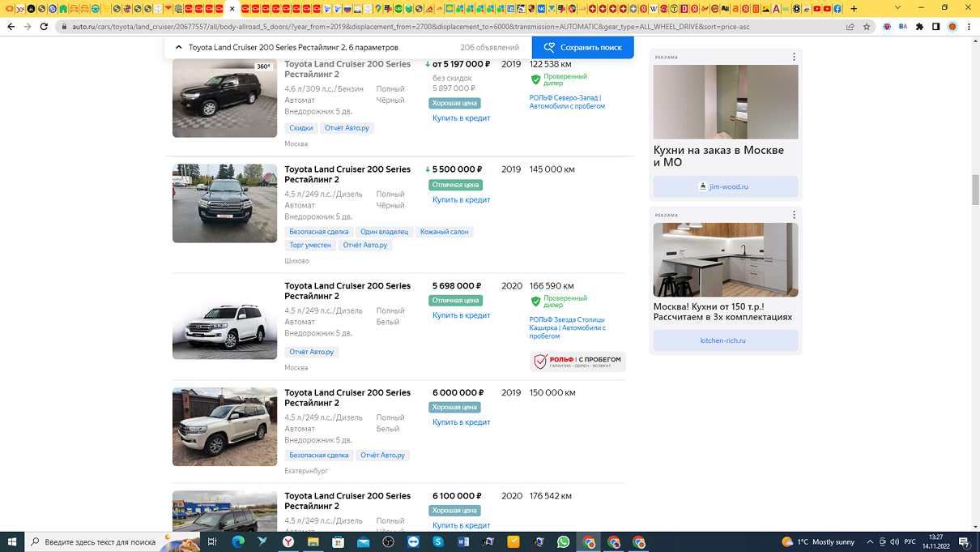Open dealer РОЛЬФ Северо-Запад link
980x552 pixels.
pyautogui.click(x=567, y=102)
